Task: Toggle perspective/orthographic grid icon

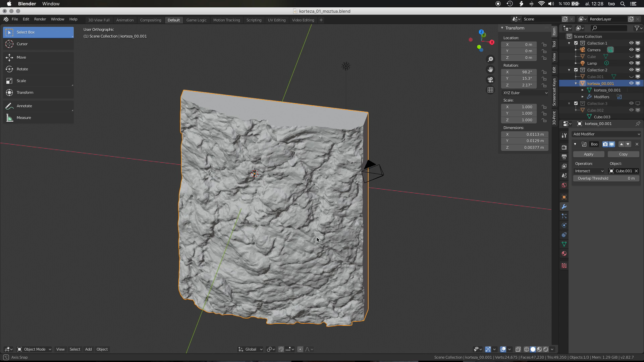Action: (x=490, y=90)
